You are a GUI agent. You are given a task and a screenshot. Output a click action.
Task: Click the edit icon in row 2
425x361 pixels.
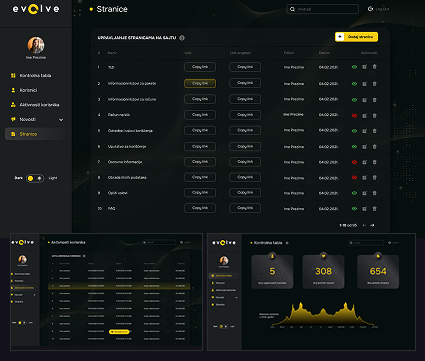point(364,84)
